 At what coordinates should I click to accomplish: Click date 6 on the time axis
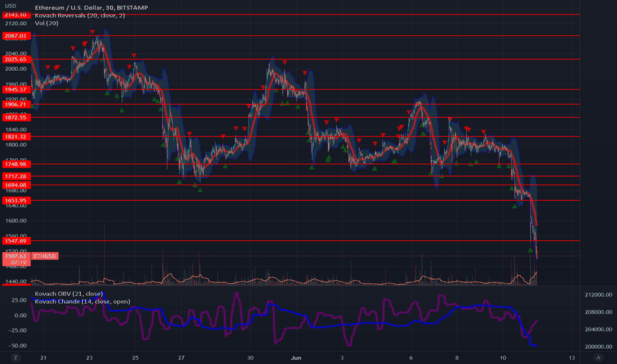pyautogui.click(x=411, y=357)
